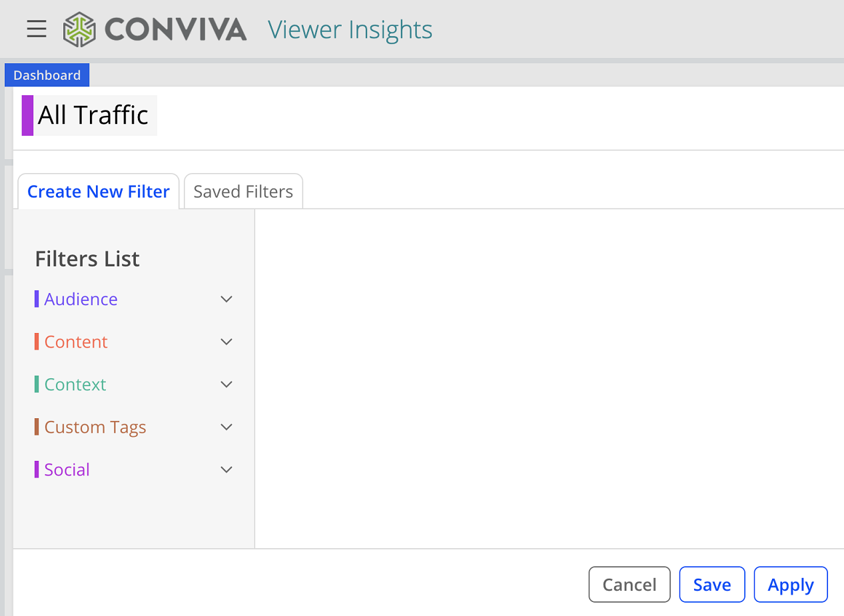Open the hamburger navigation menu
844x616 pixels.
[x=37, y=29]
